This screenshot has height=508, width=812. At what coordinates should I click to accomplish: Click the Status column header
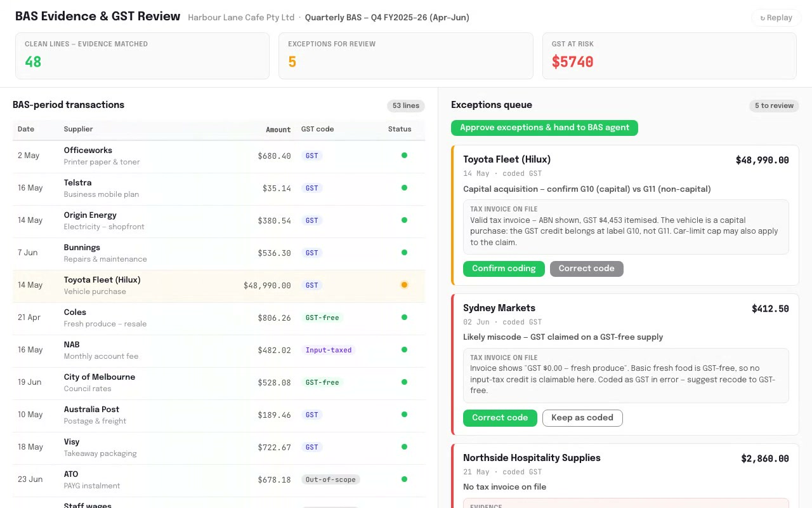(x=400, y=130)
